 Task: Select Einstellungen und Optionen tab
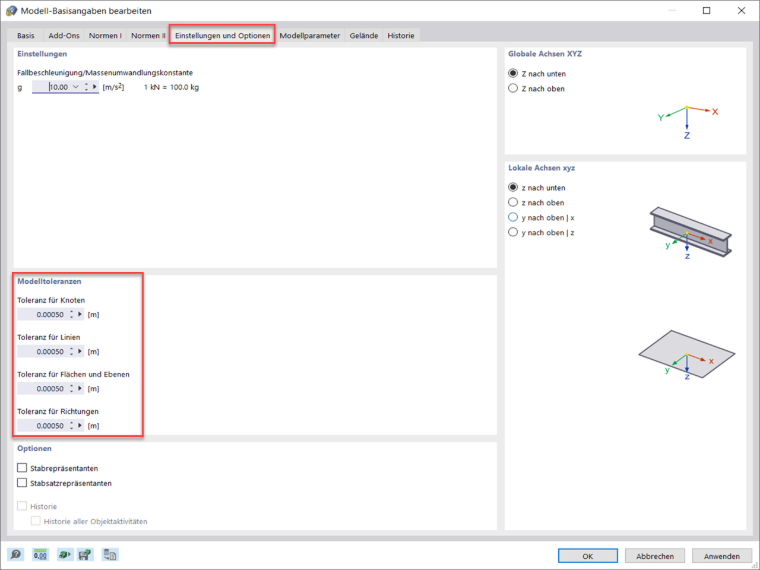point(222,35)
